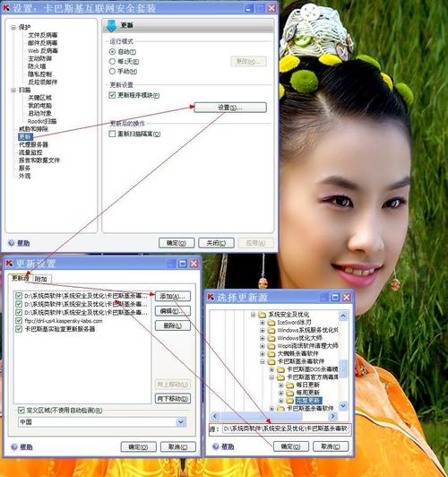Collapse the 保护 tree node
The image size is (448, 477).
pos(13,28)
